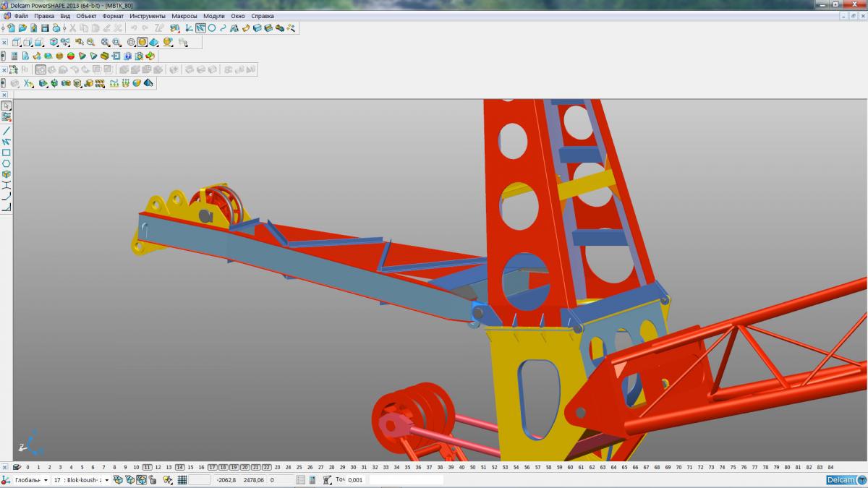Click level 5 in the levels bar
Image resolution: width=868 pixels, height=488 pixels.
coord(82,467)
